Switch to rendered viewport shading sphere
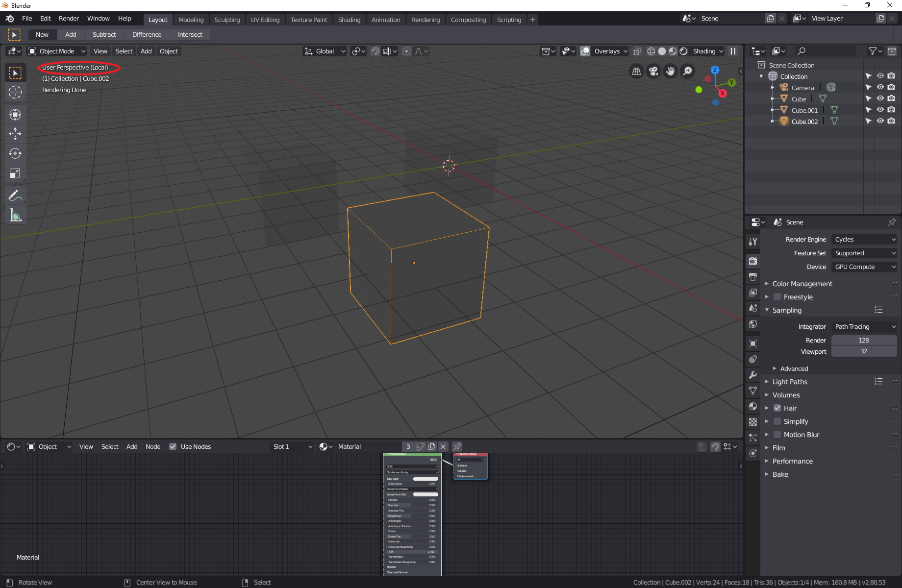The height and width of the screenshot is (588, 902). tap(683, 51)
